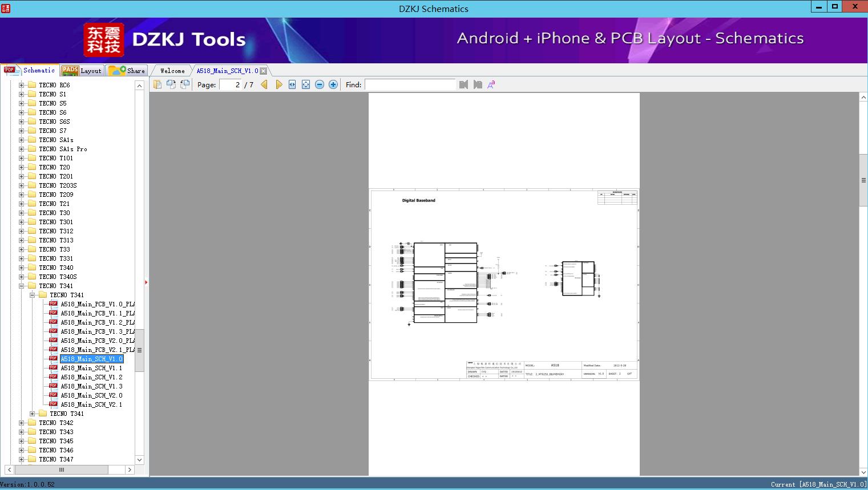
Task: Click the Find search box
Action: (410, 84)
